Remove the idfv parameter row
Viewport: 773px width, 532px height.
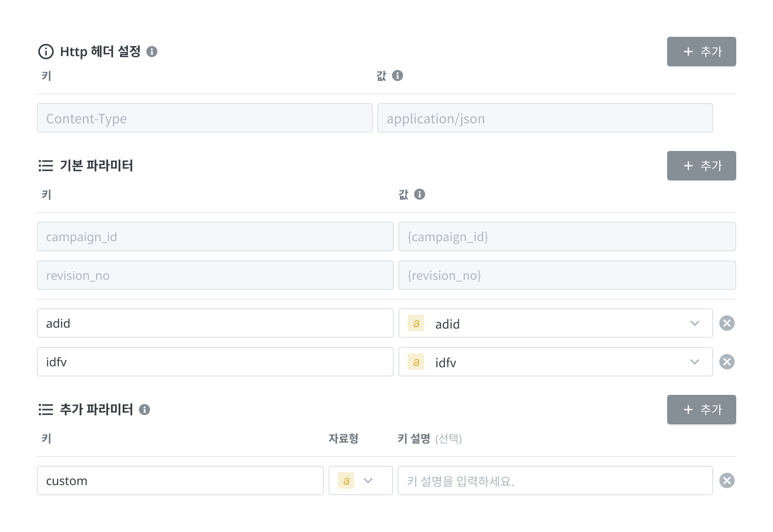727,362
